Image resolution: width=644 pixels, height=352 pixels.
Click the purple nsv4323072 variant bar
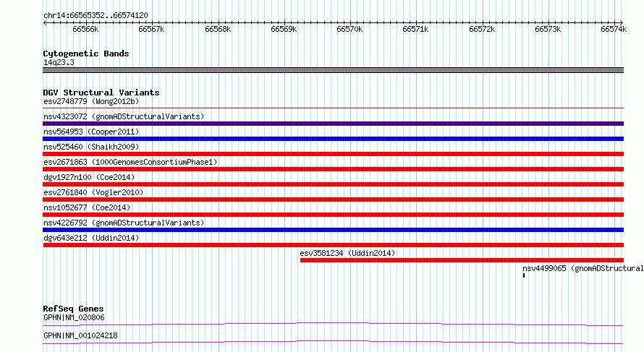pyautogui.click(x=333, y=124)
